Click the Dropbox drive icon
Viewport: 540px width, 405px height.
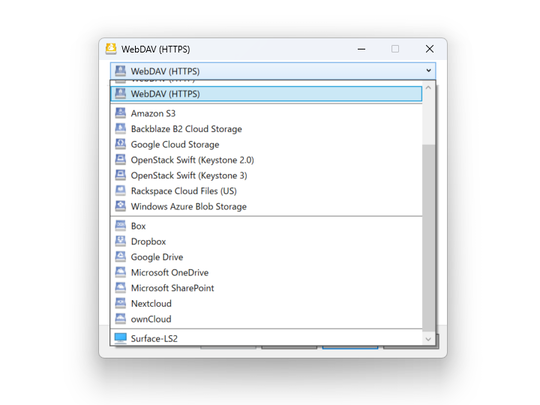click(x=120, y=241)
